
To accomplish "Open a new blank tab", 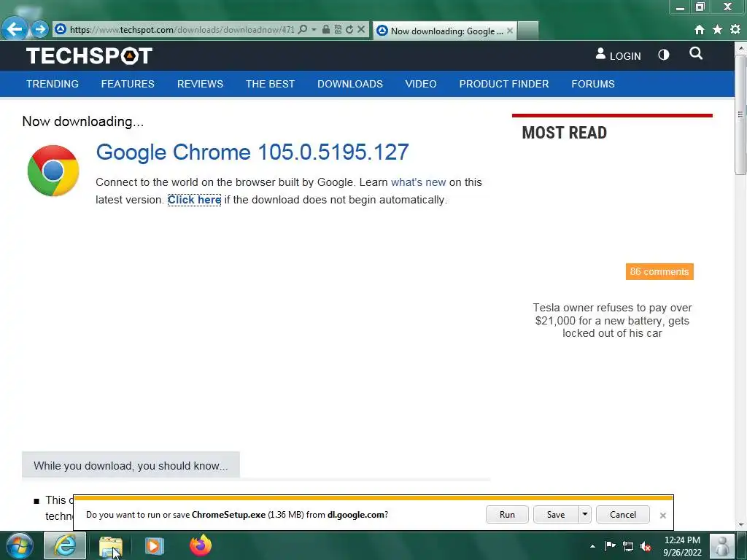I will 528,31.
